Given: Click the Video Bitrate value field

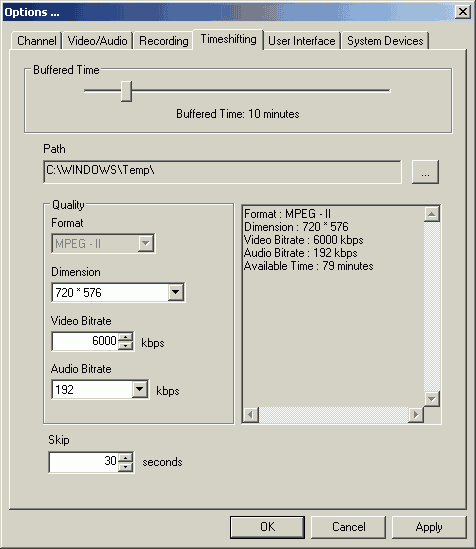Looking at the screenshot, I should tap(85, 341).
